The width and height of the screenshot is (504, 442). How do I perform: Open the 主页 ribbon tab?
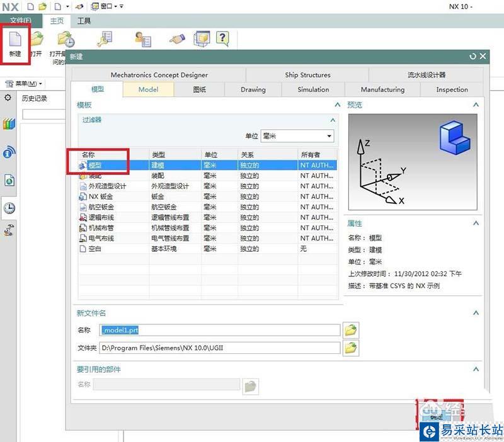click(57, 21)
